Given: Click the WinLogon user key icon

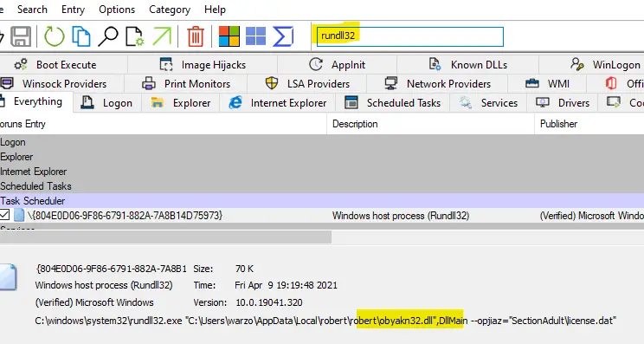Looking at the screenshot, I should pyautogui.click(x=577, y=64).
